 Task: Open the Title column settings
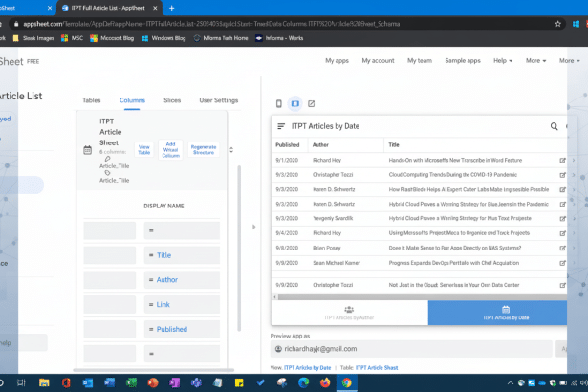coord(182,255)
